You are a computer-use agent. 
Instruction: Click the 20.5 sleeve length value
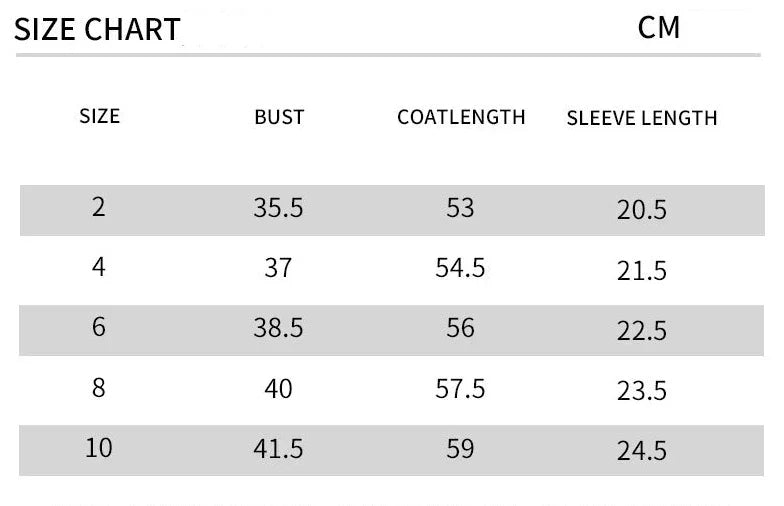tap(641, 210)
